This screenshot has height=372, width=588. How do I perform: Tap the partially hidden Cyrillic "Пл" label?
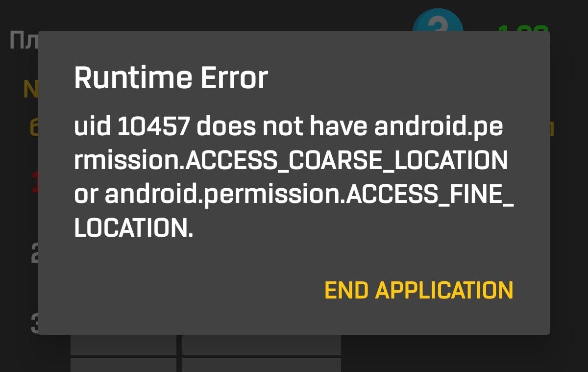point(24,40)
